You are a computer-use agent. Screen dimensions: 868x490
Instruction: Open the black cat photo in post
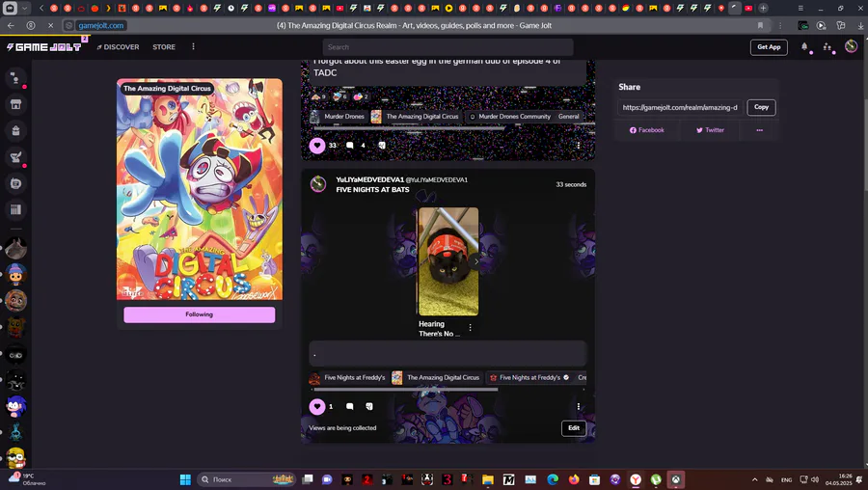point(448,261)
